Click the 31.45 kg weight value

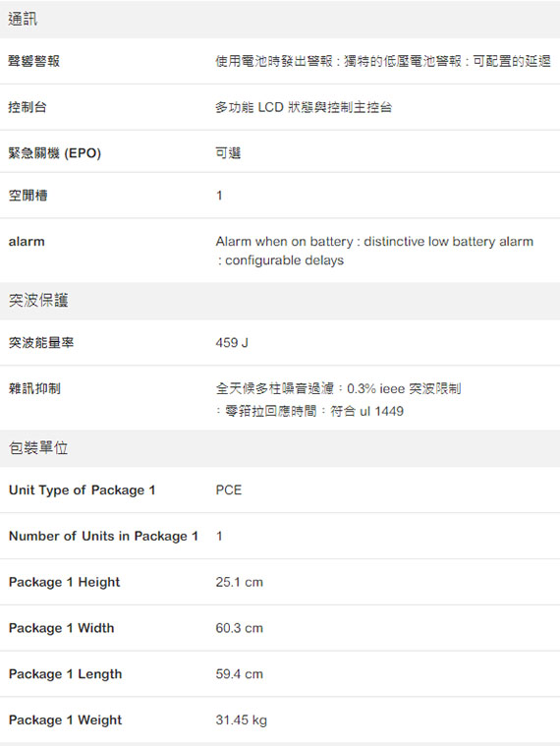pyautogui.click(x=241, y=720)
